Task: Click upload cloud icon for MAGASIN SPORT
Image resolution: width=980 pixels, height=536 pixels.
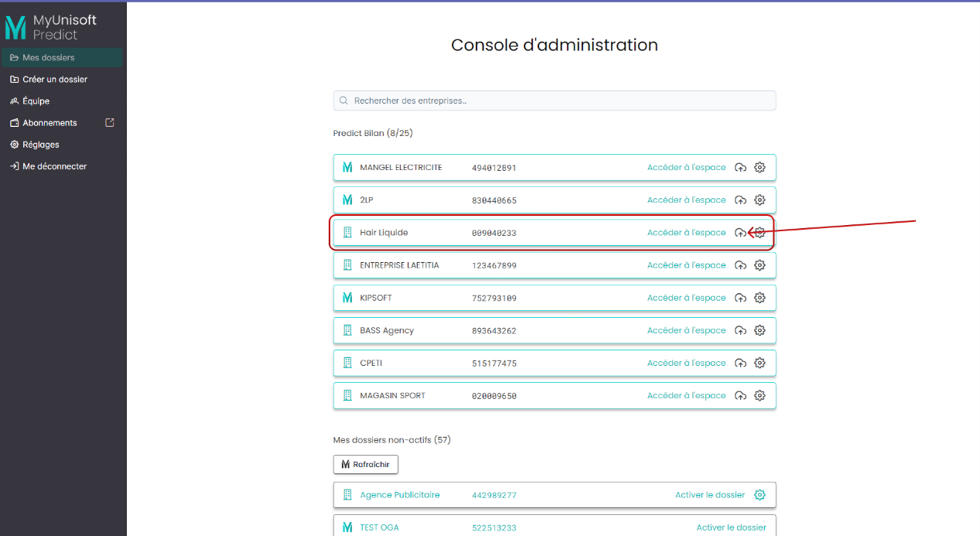Action: [741, 395]
